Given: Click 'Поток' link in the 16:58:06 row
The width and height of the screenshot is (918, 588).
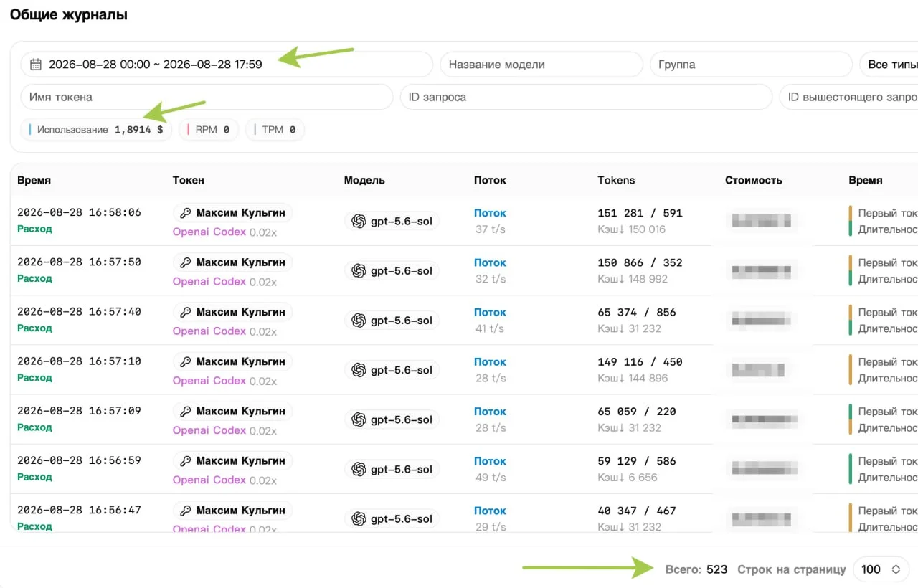Looking at the screenshot, I should [x=490, y=213].
